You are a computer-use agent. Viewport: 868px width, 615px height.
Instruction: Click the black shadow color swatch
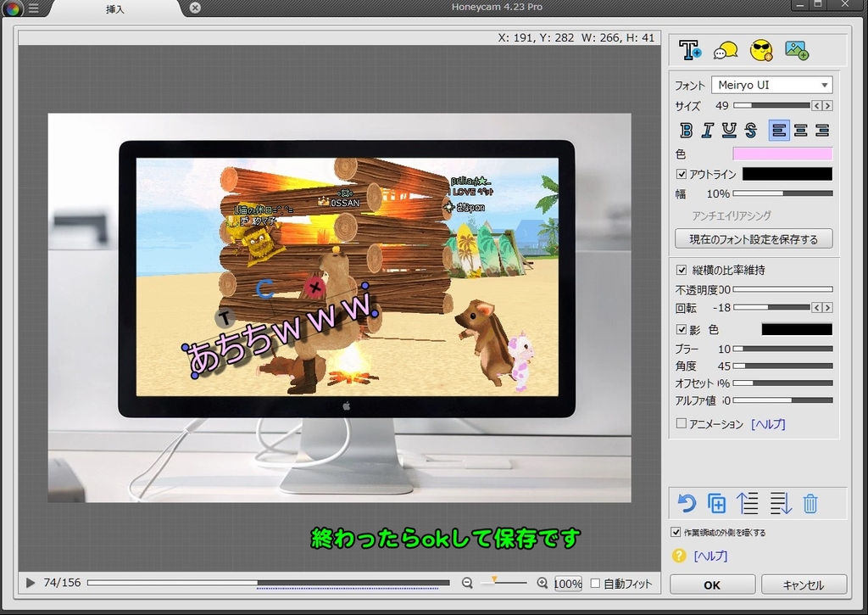tap(797, 330)
